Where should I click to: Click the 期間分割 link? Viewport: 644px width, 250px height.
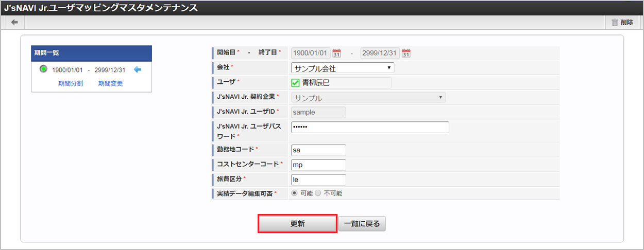tap(71, 83)
